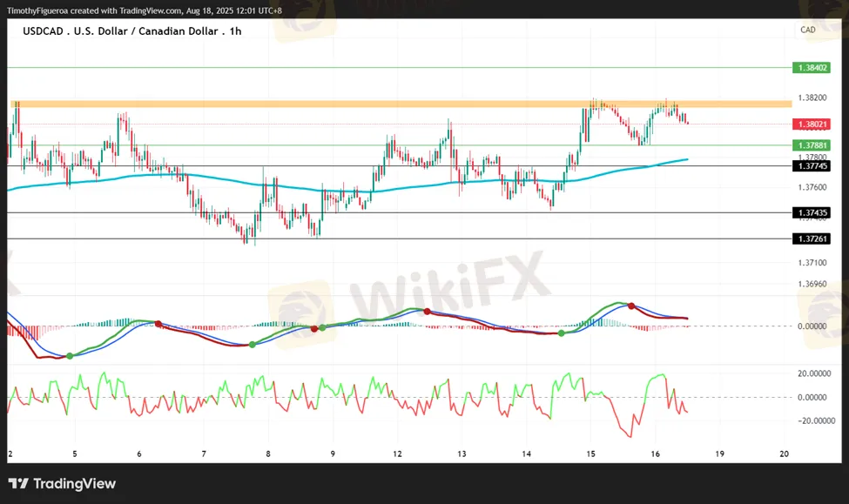Select the green 1.38402 price level label
This screenshot has width=849, height=504.
[811, 67]
